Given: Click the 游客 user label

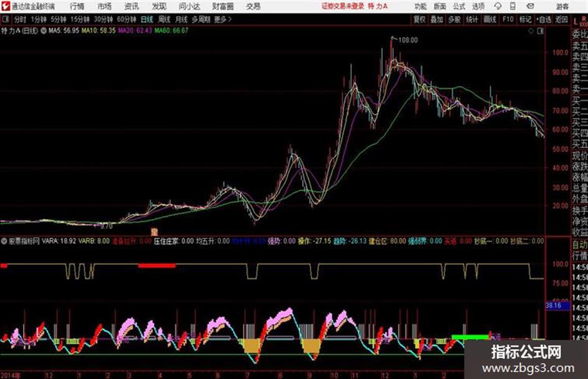Looking at the screenshot, I should (562, 6).
